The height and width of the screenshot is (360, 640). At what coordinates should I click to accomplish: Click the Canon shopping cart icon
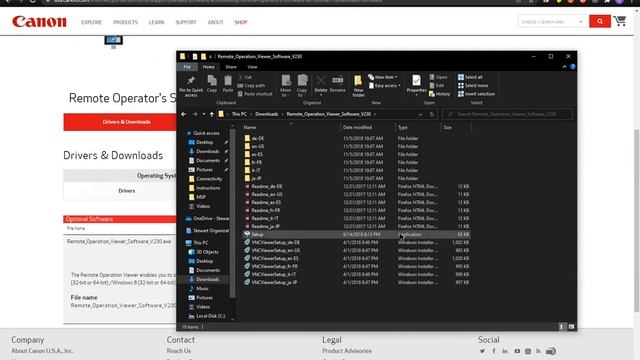point(620,21)
